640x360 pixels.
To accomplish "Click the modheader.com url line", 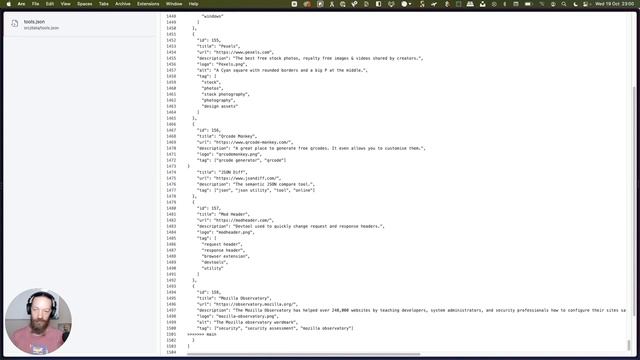I will (235, 220).
